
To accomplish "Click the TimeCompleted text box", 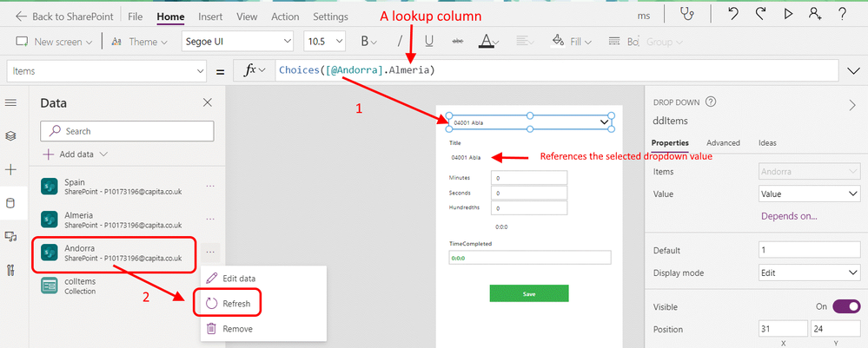I will 530,258.
